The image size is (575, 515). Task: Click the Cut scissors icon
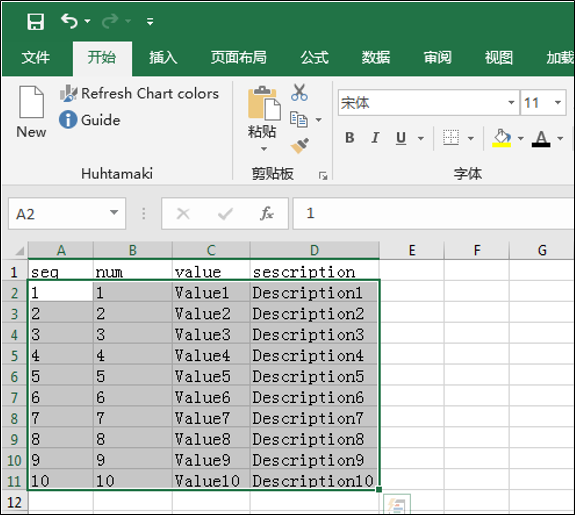pyautogui.click(x=299, y=92)
